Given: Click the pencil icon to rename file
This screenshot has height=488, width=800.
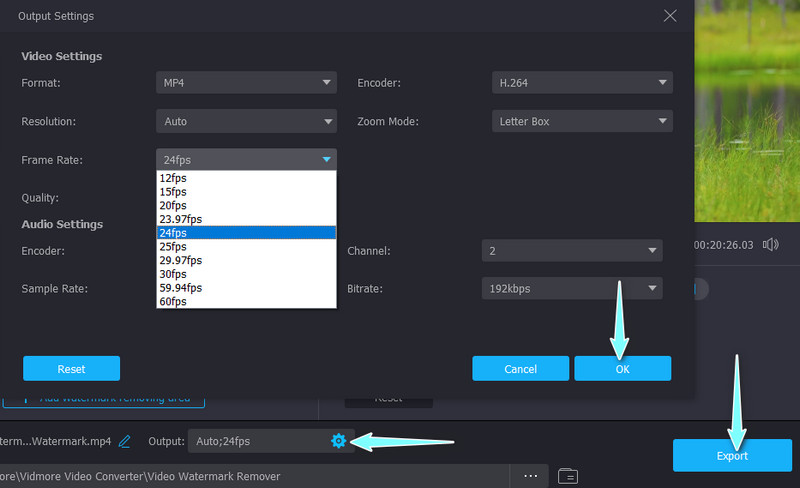Looking at the screenshot, I should (125, 441).
